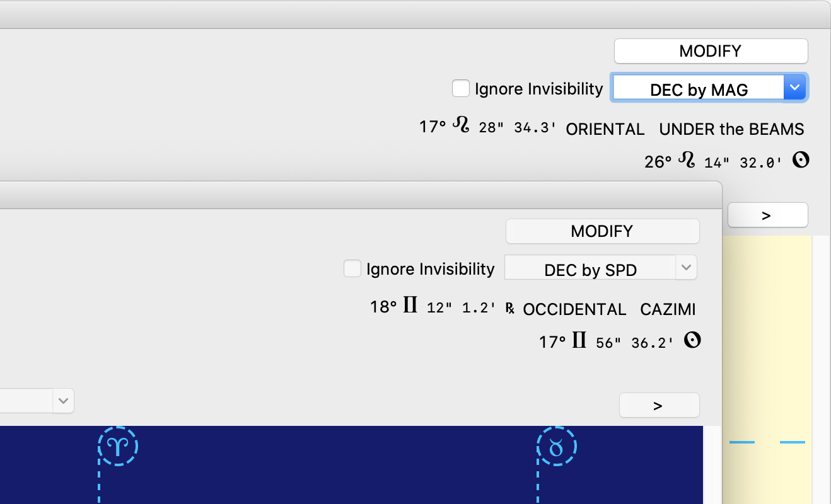Viewport: 831px width, 504px height.
Task: Expand the partially visible dropdown above Aries
Action: [63, 401]
